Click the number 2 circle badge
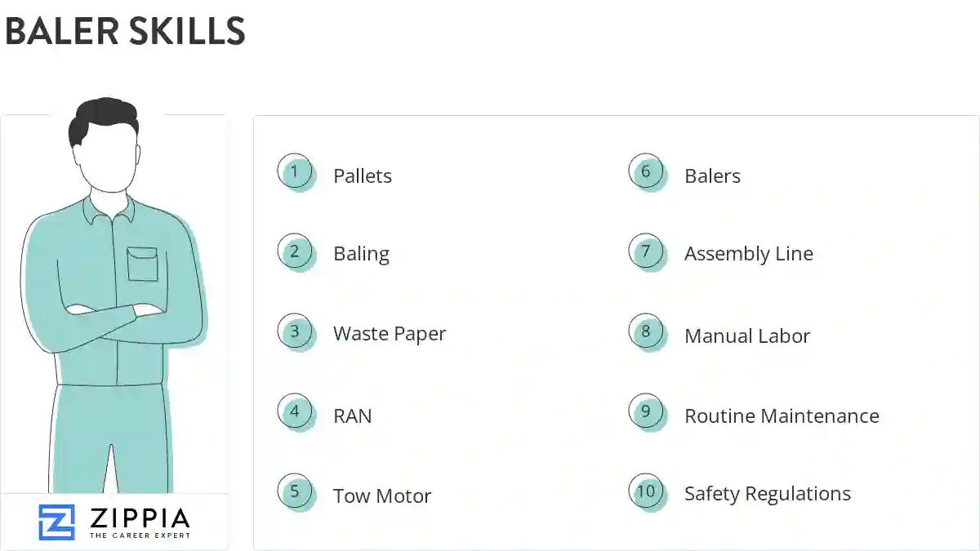The image size is (980, 551). pos(295,251)
